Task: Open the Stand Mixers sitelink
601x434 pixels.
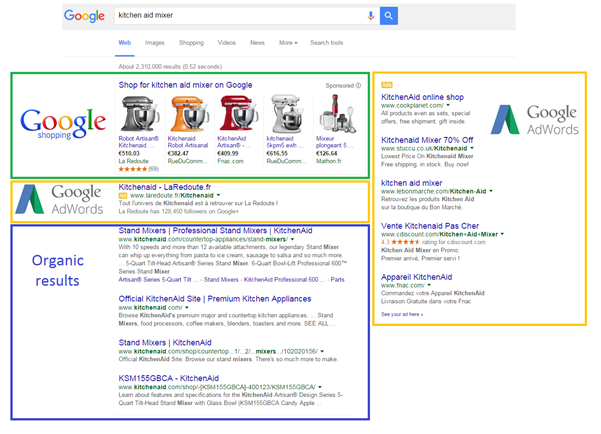Action: coord(221,279)
